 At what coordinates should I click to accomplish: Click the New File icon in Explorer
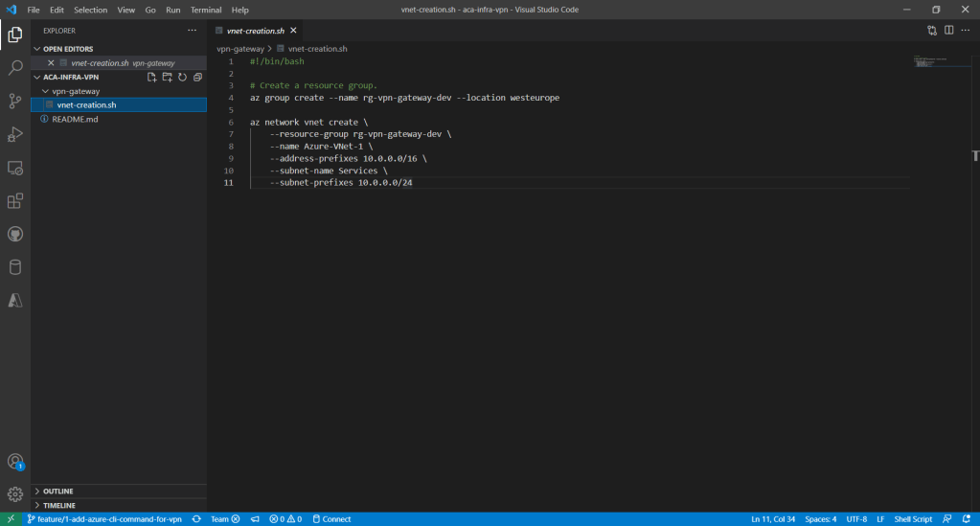tap(151, 77)
